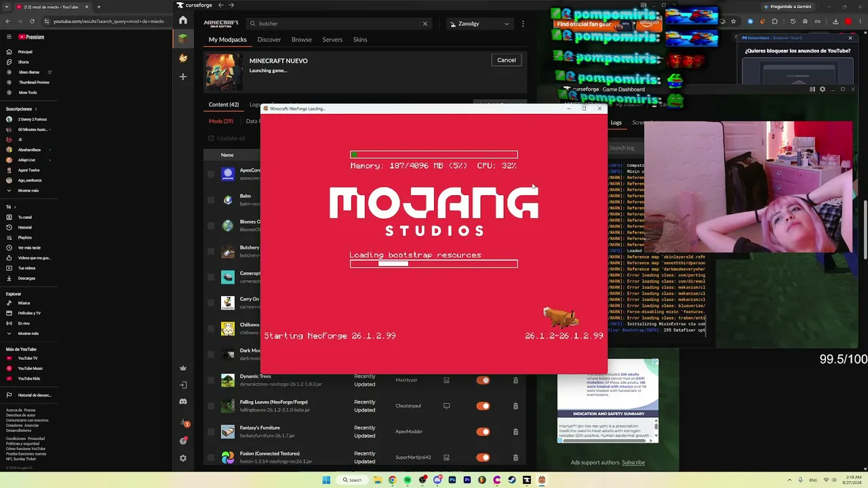Open the browser tab list dropdown arrow
This screenshot has width=868, height=488.
(7, 7)
